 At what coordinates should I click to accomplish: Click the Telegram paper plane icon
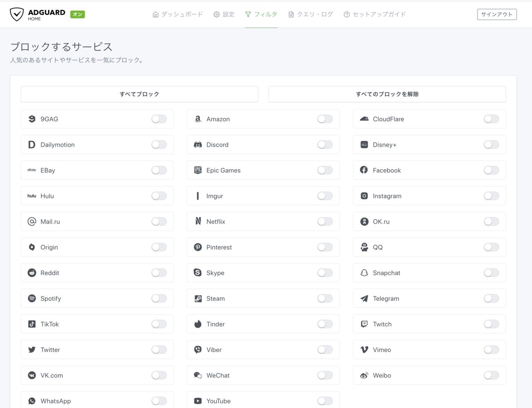click(x=364, y=299)
